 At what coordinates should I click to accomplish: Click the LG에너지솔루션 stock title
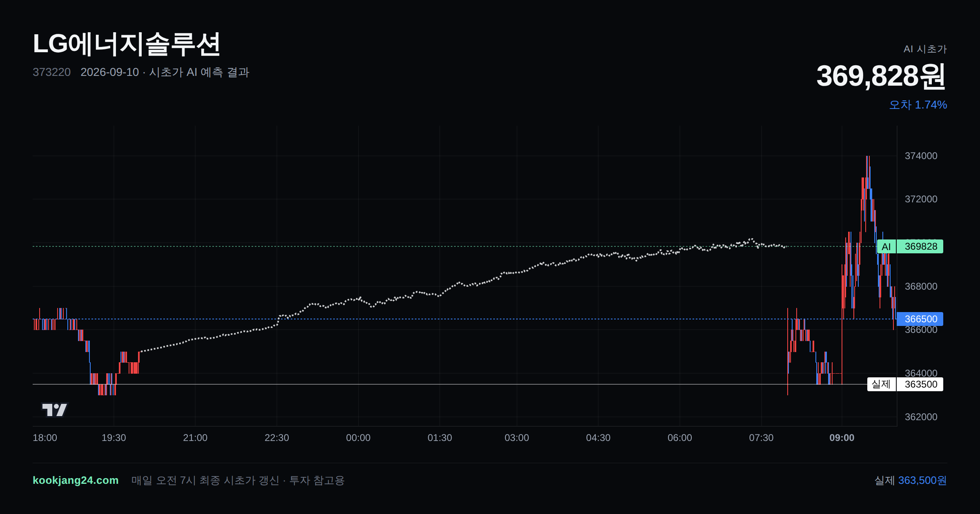tap(127, 44)
